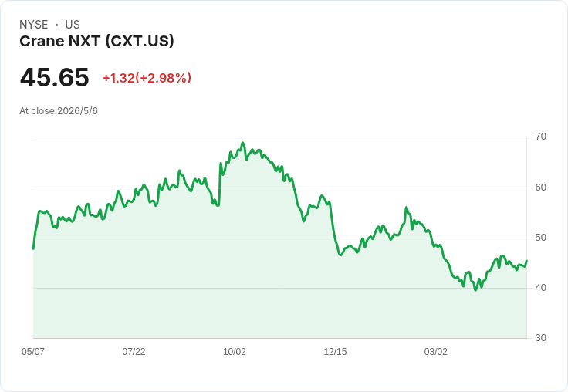Click the latest data point of the line

(x=526, y=261)
